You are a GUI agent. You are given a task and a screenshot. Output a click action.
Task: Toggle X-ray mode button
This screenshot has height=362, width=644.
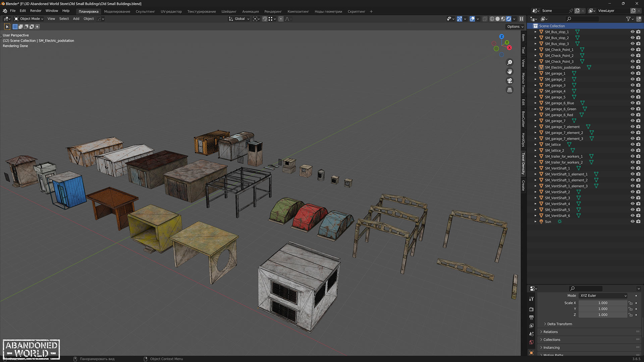click(x=485, y=19)
